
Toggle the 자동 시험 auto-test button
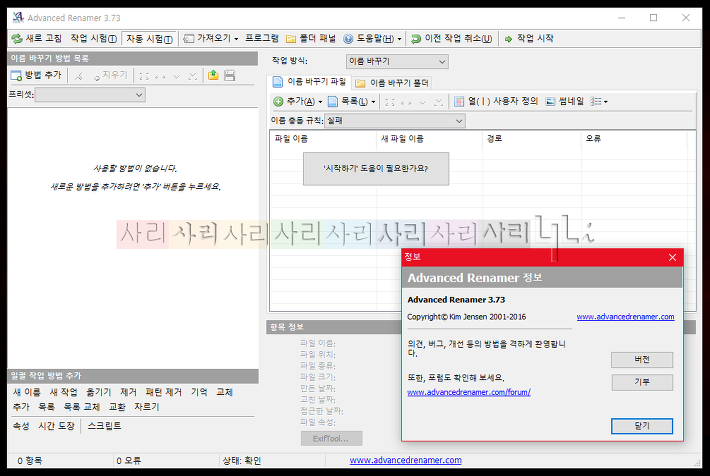pyautogui.click(x=149, y=38)
